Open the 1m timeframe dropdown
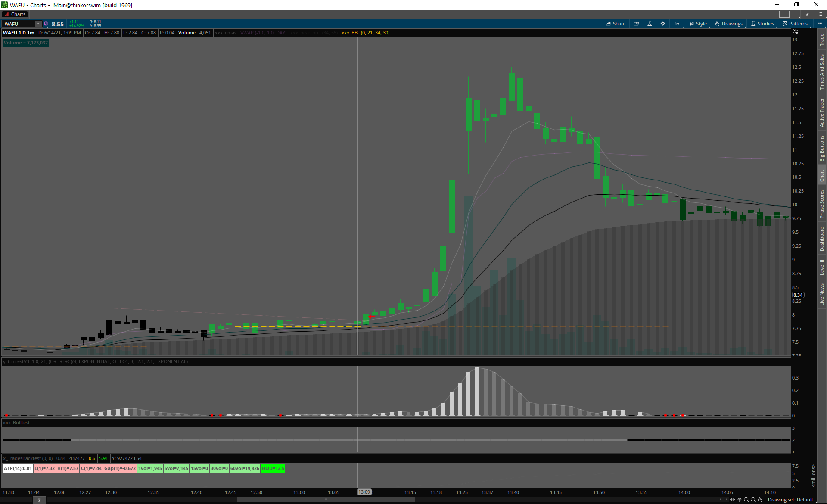The image size is (827, 504). (678, 24)
